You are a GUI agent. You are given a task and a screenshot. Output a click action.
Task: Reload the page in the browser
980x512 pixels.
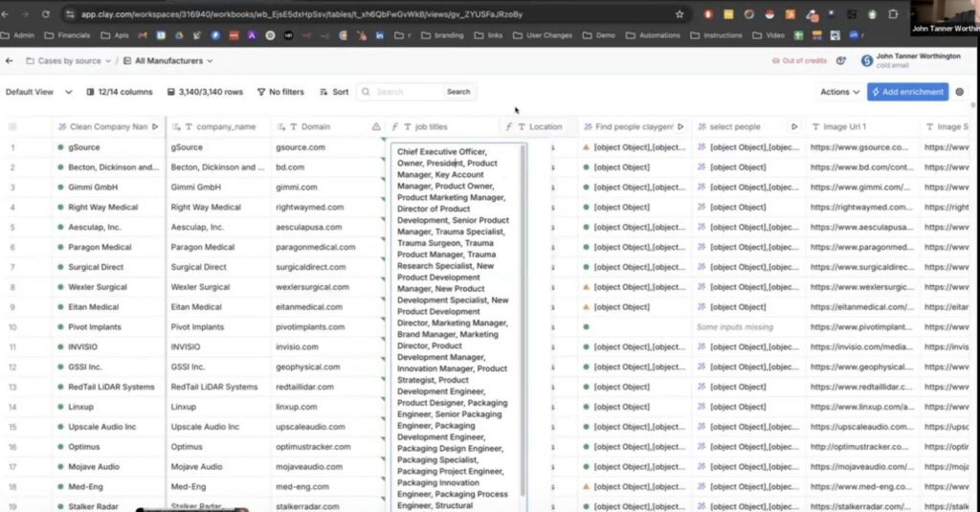[46, 13]
